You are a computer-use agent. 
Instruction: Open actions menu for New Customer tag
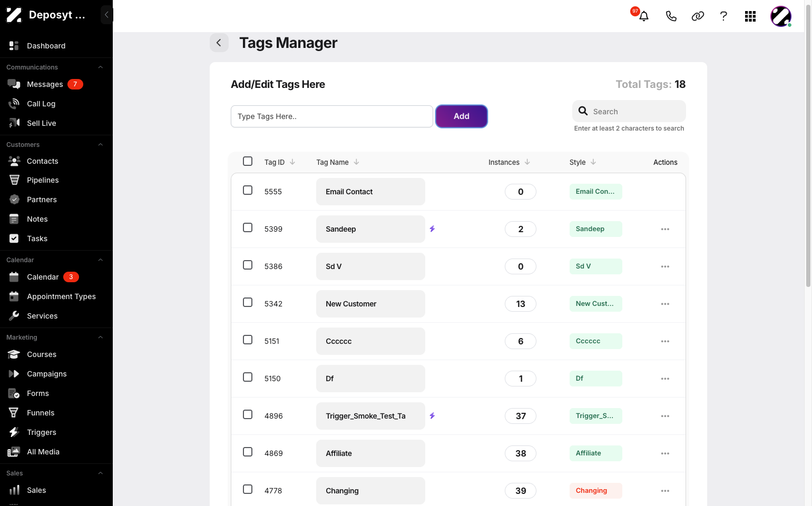pyautogui.click(x=665, y=304)
